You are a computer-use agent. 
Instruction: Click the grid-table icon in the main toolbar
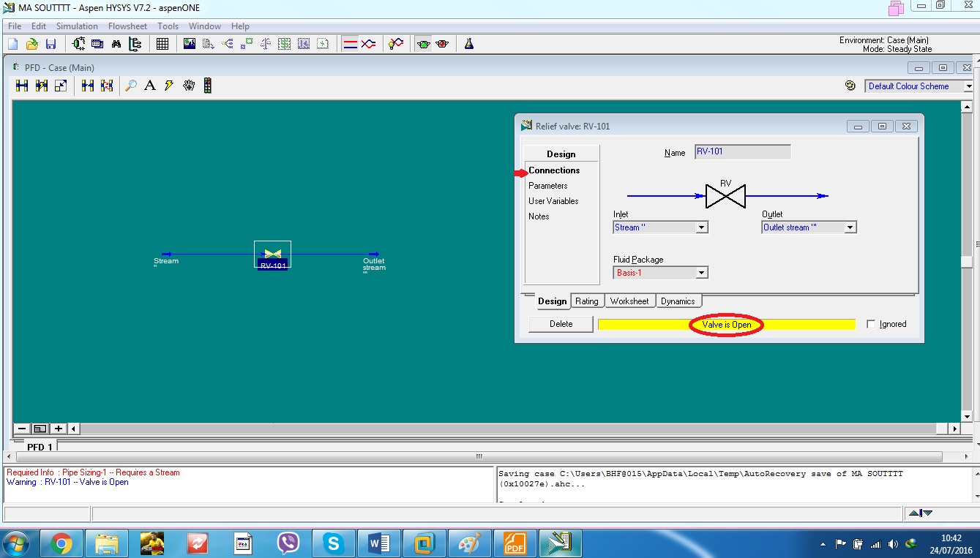[x=162, y=44]
